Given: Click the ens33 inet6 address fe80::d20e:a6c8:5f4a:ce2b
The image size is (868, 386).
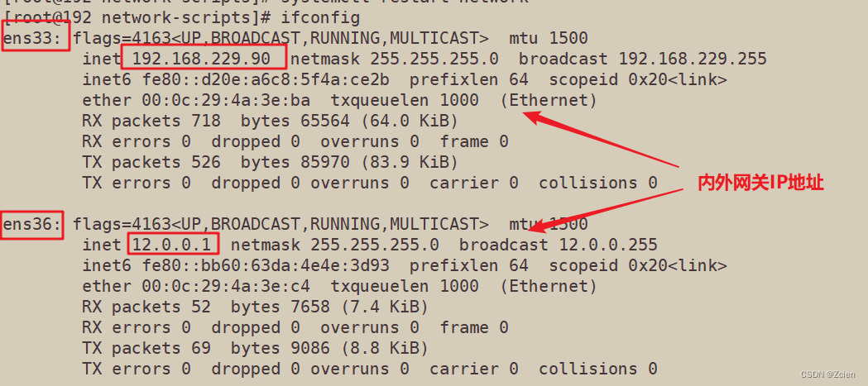Looking at the screenshot, I should (266, 79).
